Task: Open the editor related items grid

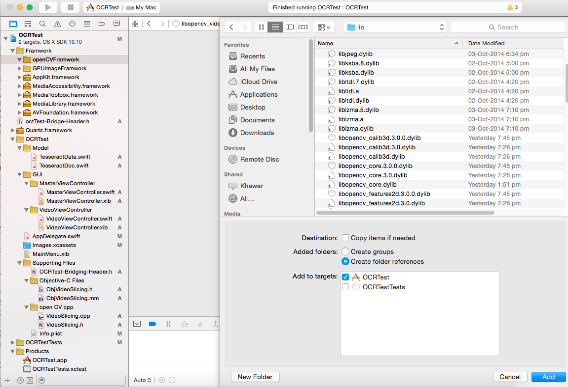Action: (x=135, y=24)
